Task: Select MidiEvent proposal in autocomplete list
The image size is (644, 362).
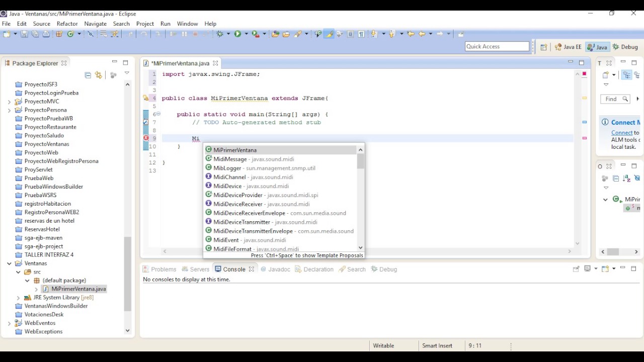Action: (x=280, y=240)
